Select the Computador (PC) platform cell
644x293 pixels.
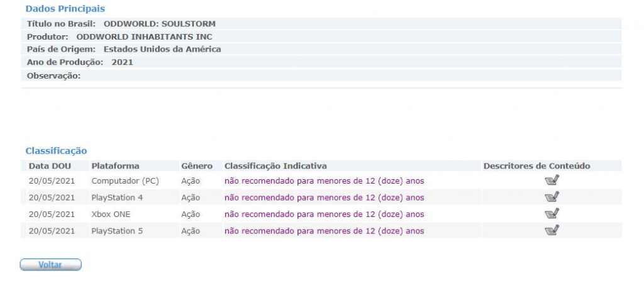[x=125, y=180]
